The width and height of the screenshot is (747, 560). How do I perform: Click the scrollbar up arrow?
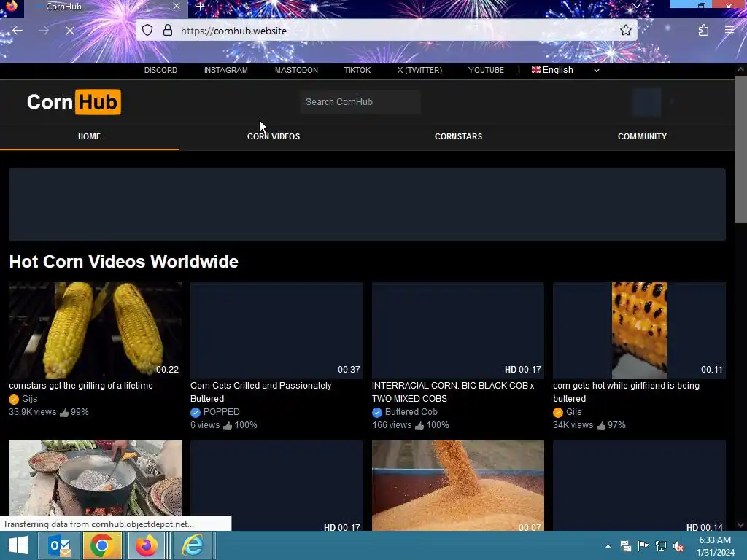click(x=740, y=69)
